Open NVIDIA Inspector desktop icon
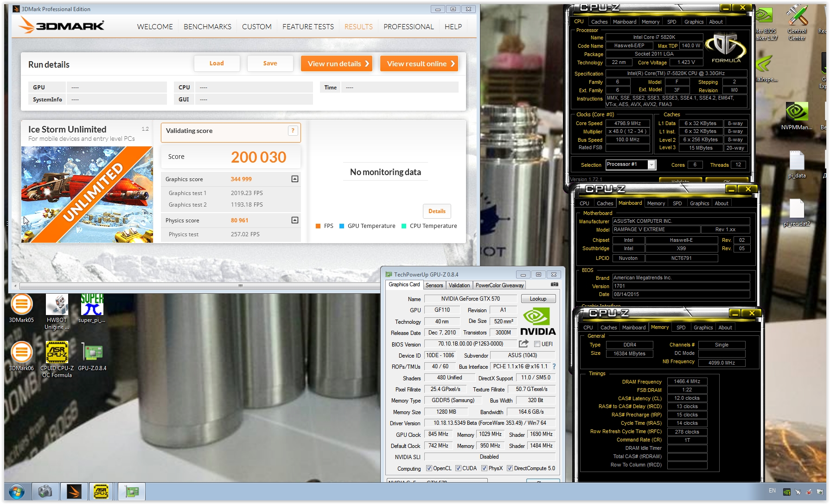Screen dimensions: 830x504 pos(765,69)
